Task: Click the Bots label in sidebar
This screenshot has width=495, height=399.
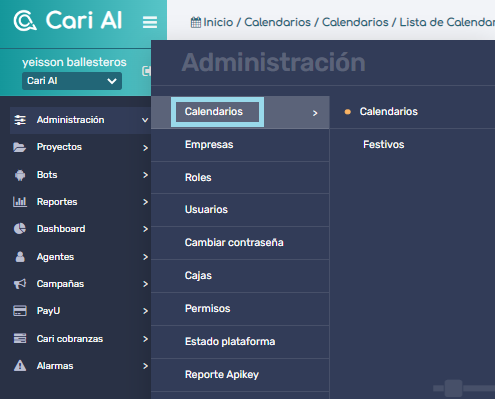Action: [x=47, y=175]
